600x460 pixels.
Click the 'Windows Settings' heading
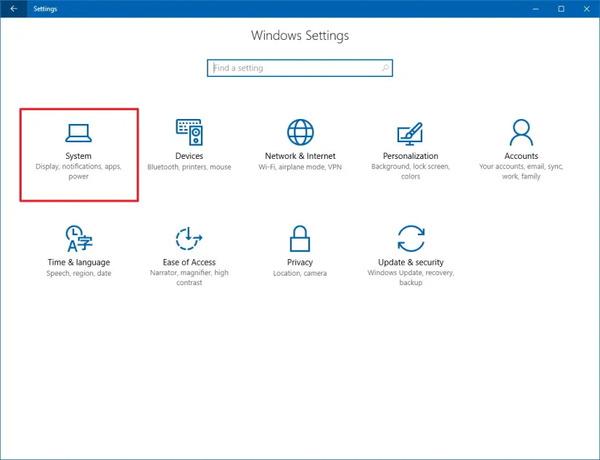[x=300, y=36]
